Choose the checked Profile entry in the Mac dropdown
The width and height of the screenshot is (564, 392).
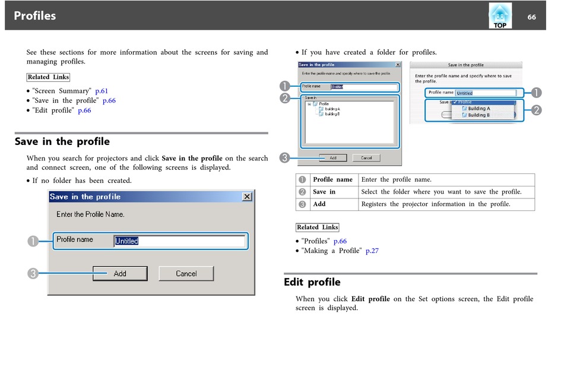pyautogui.click(x=483, y=102)
